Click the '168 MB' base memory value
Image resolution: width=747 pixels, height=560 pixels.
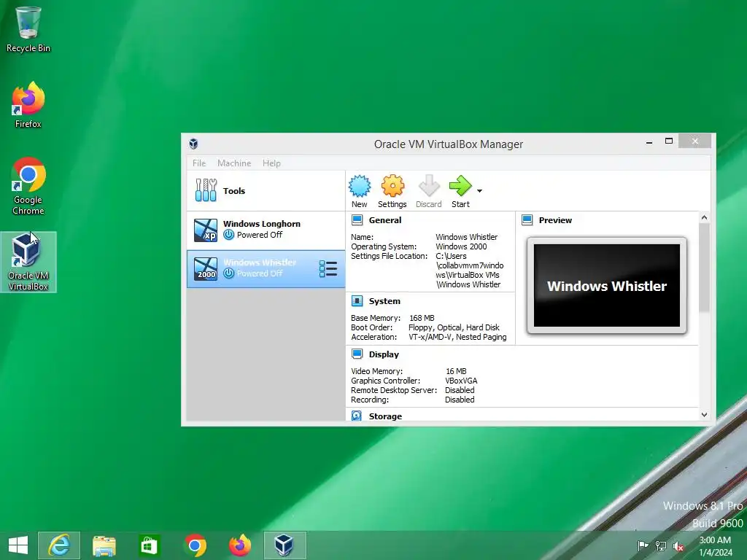click(x=422, y=318)
